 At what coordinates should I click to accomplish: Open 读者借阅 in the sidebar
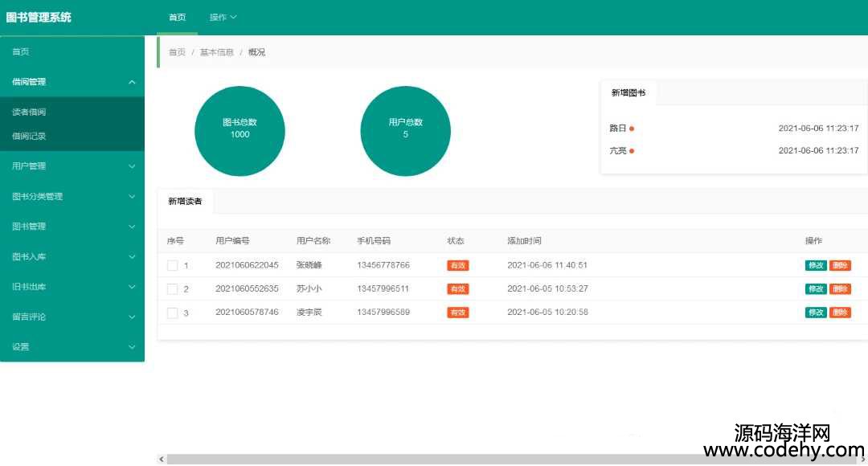click(29, 112)
